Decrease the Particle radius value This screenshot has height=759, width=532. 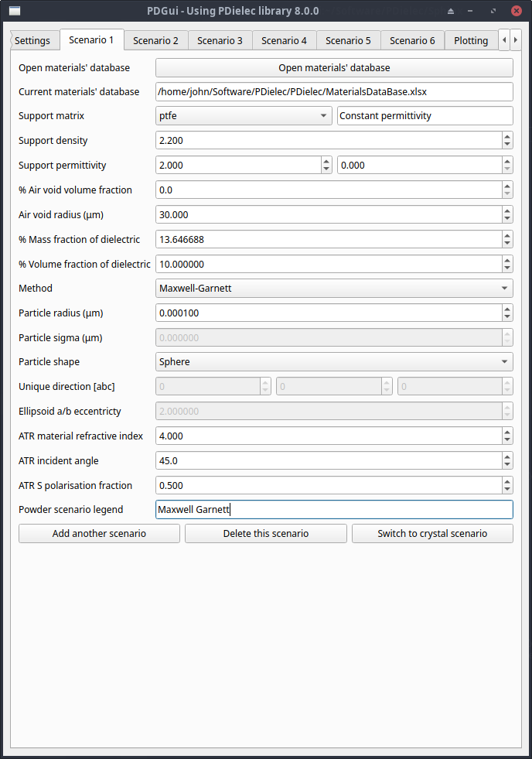[x=507, y=316]
